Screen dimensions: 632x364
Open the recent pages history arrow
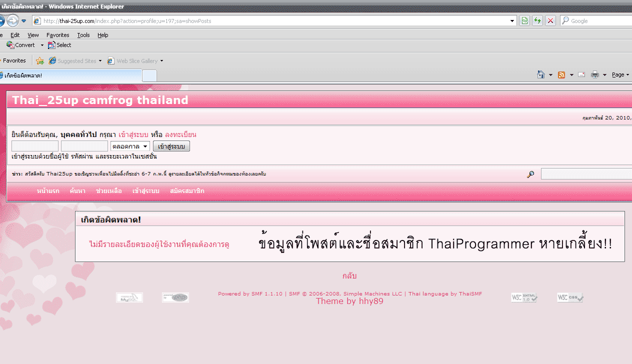click(x=23, y=21)
